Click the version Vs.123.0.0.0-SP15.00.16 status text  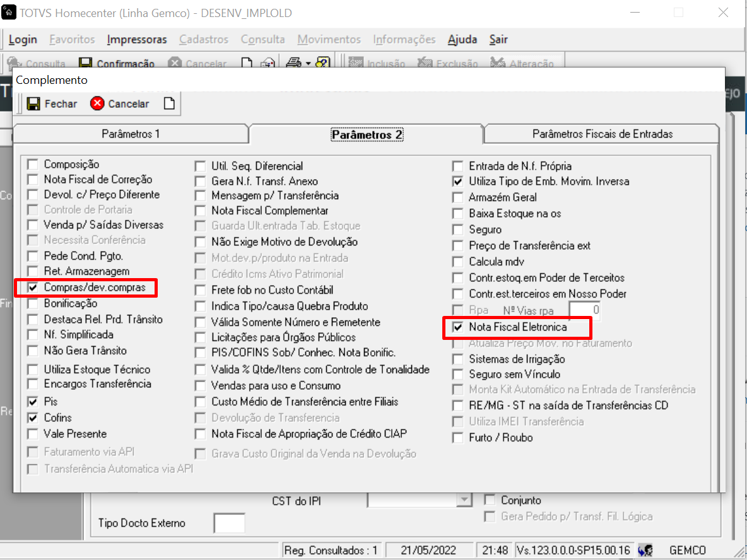[573, 551]
